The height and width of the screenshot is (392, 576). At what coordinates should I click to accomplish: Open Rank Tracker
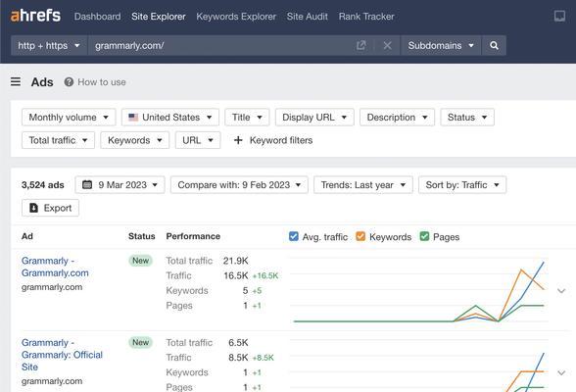click(x=366, y=17)
